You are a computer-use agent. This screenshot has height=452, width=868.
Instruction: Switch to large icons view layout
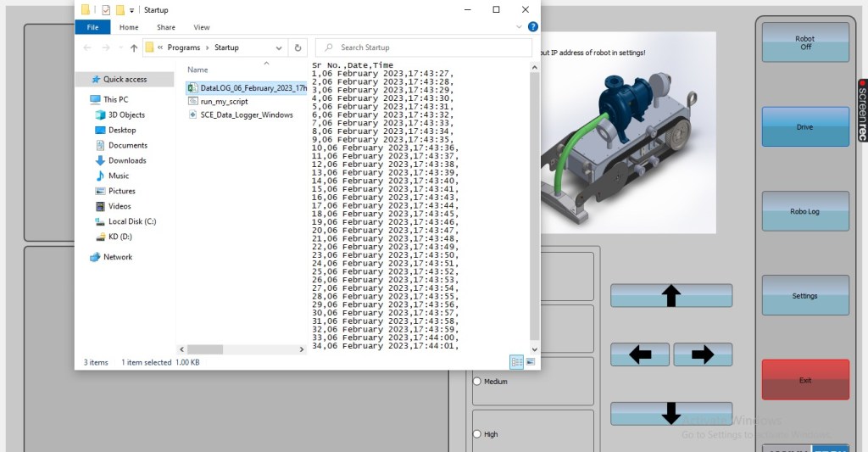pyautogui.click(x=531, y=362)
